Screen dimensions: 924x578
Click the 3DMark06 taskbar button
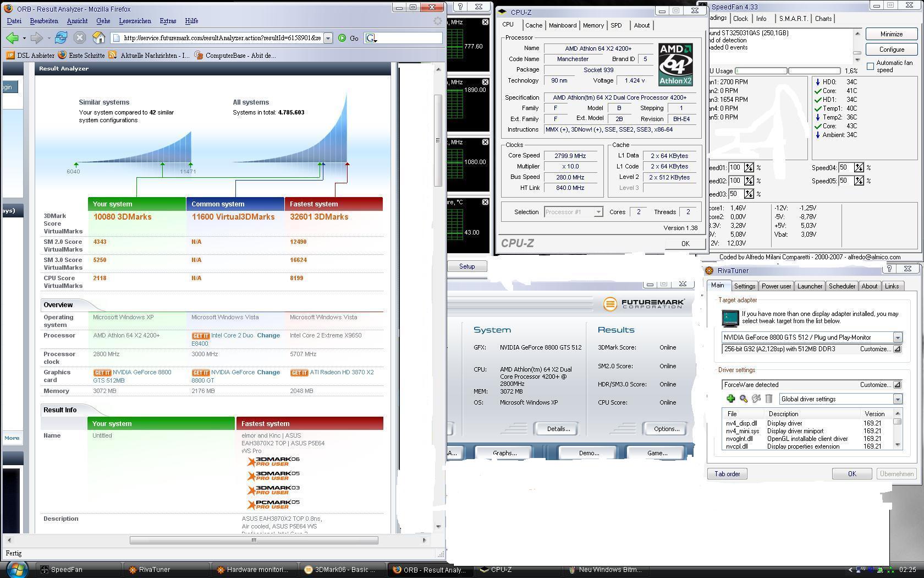(342, 570)
